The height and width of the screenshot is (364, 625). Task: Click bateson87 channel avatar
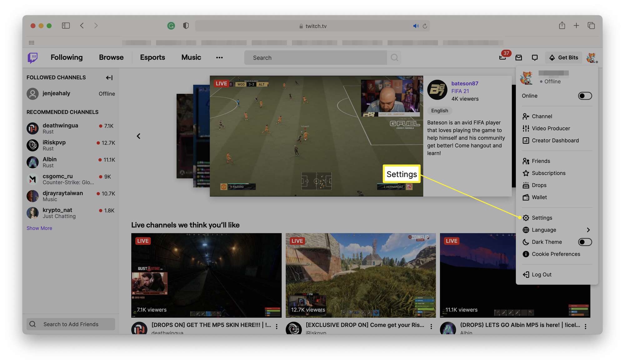coord(437,90)
